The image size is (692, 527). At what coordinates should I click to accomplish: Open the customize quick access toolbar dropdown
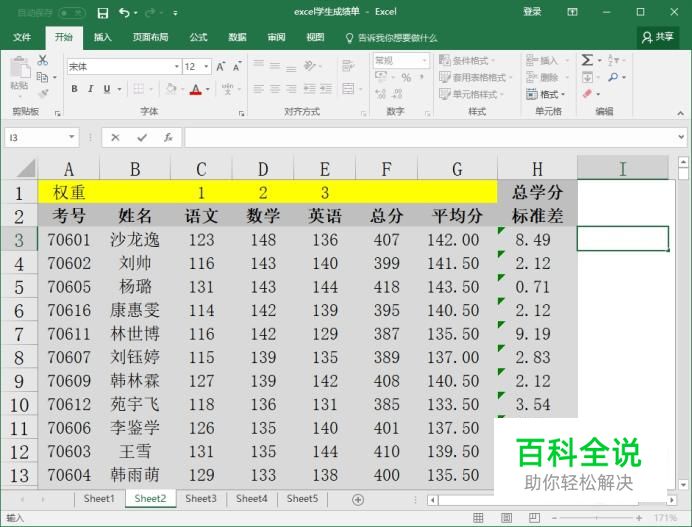click(175, 13)
